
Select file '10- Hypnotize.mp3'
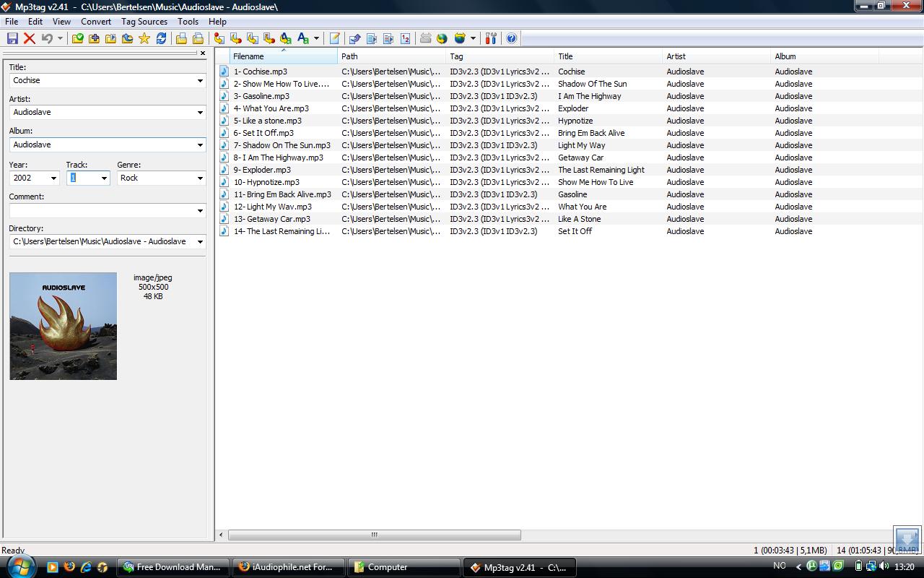(266, 182)
